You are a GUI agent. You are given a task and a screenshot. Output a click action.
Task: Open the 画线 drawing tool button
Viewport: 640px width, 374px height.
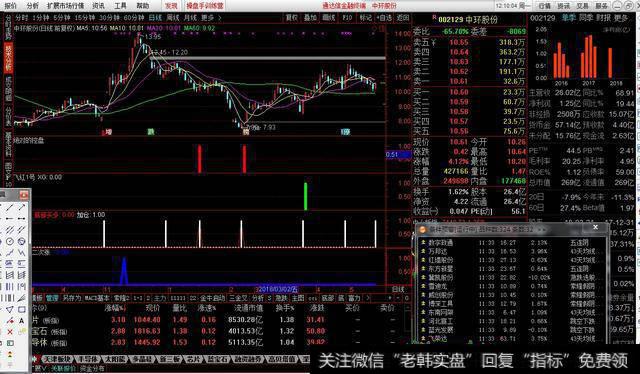click(329, 18)
